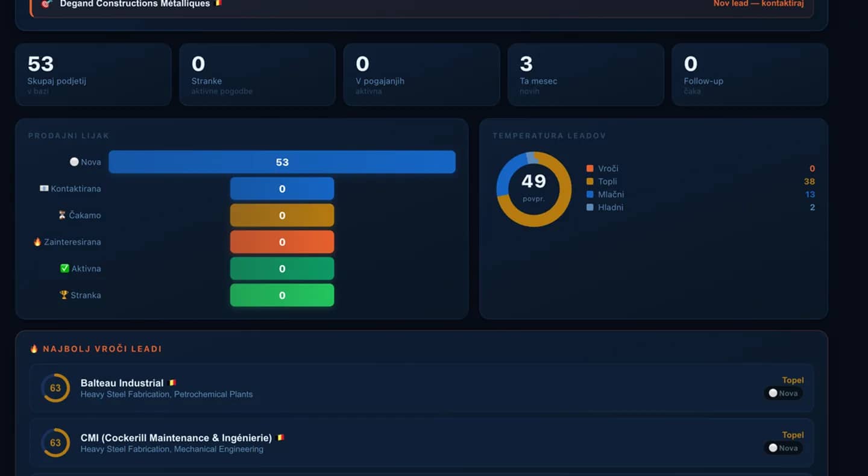This screenshot has height=476, width=868.
Task: Click the gold Topli legend swatch
Action: click(590, 181)
